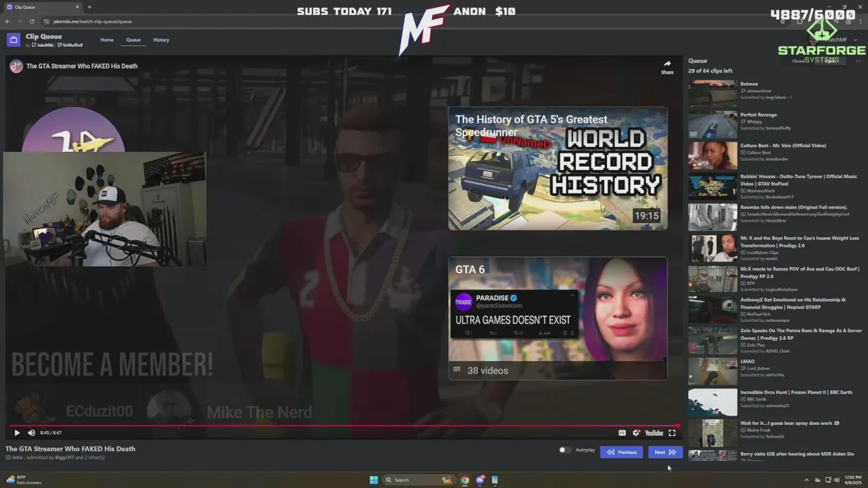The height and width of the screenshot is (488, 868).
Task: Open Chrome from the taskbar
Action: [x=465, y=480]
